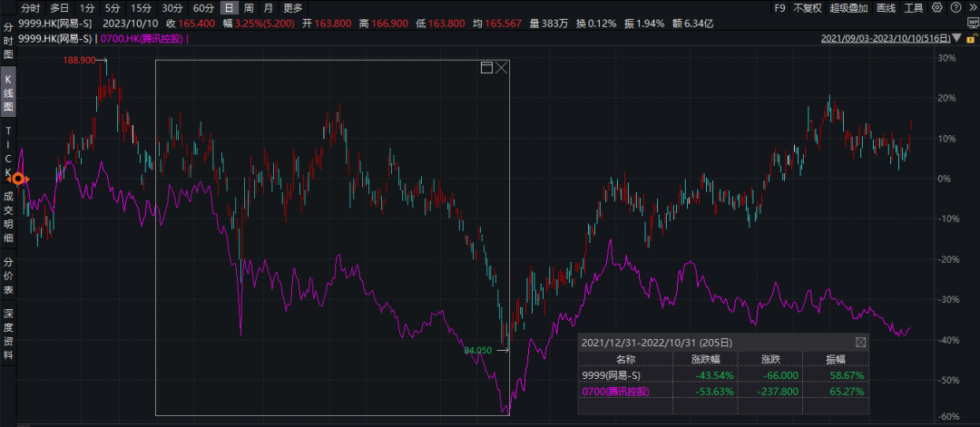
Task: Select the 30分 period
Action: tap(171, 8)
